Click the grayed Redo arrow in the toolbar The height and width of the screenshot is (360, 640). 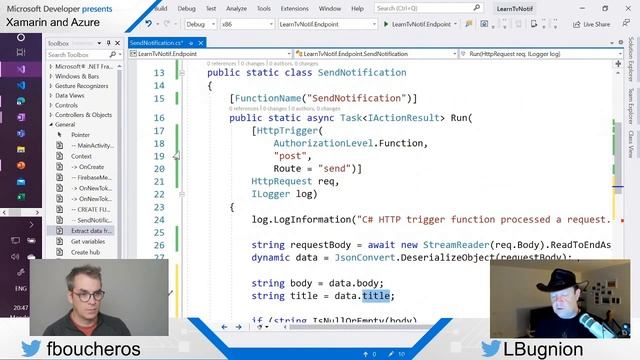[167, 24]
